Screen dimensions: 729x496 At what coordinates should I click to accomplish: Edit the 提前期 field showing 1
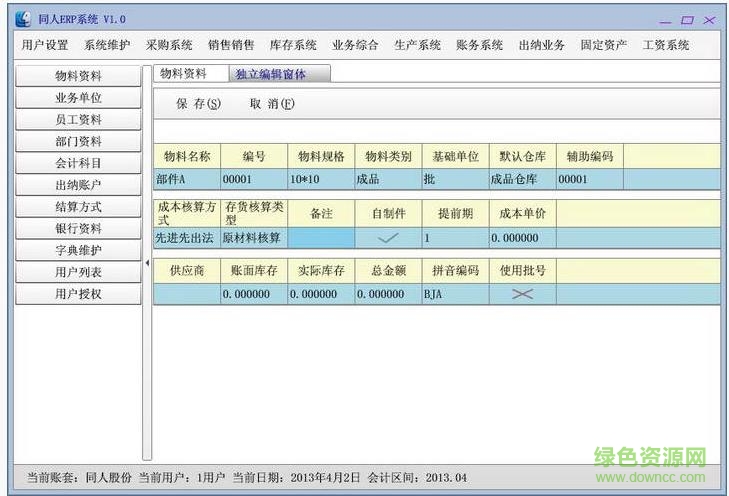click(x=456, y=238)
